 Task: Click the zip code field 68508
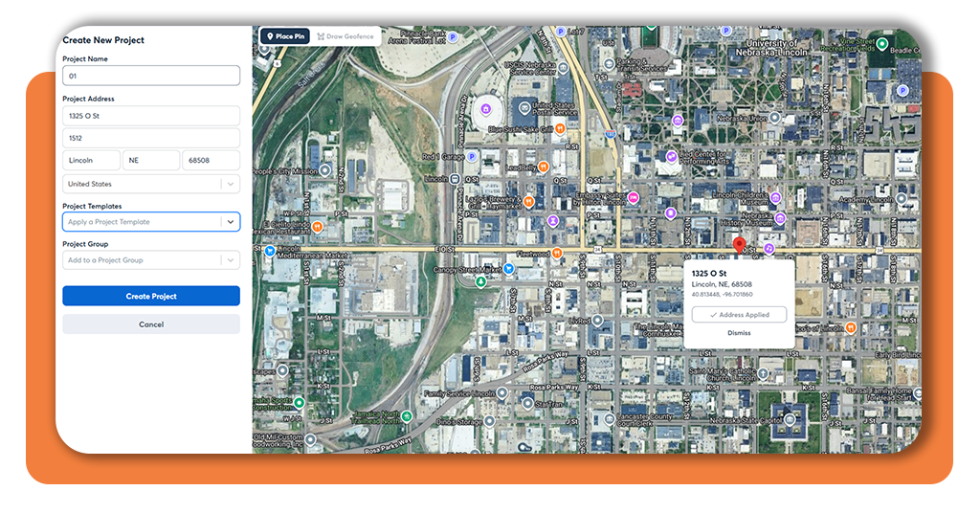(212, 160)
